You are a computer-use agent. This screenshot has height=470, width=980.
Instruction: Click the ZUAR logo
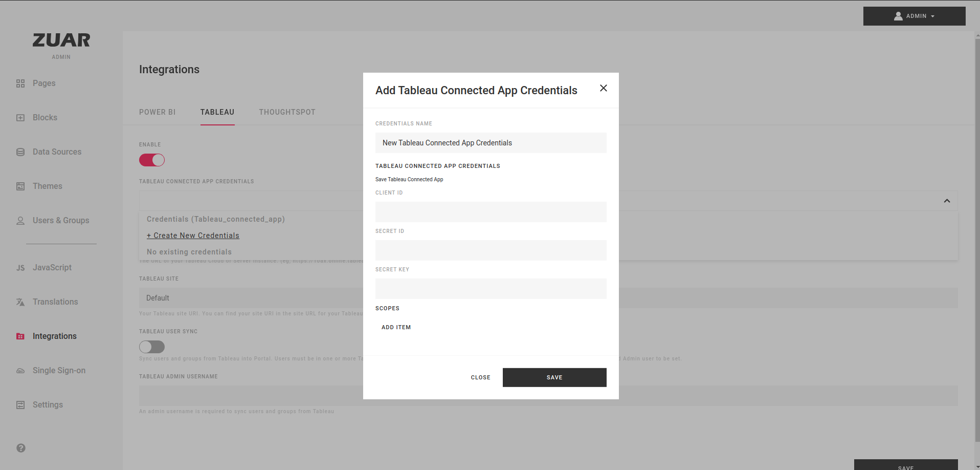point(61,40)
